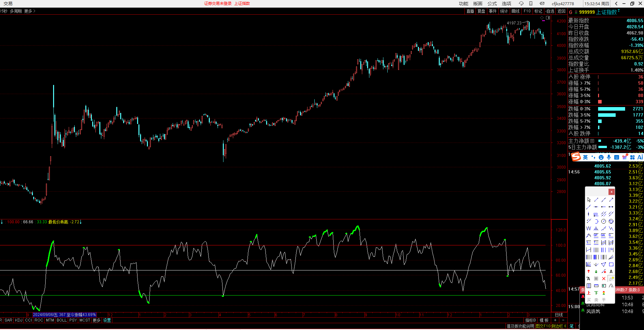Toggle the small panel icon above chart
Image resolution: width=644 pixels, height=330 pixels.
pyautogui.click(x=548, y=18)
